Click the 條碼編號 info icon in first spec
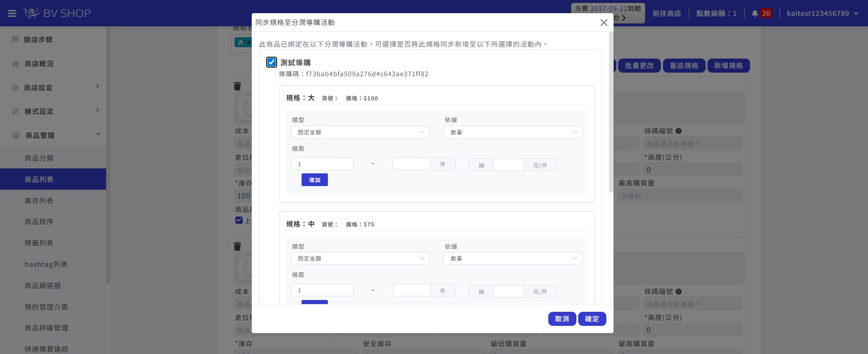This screenshot has height=354, width=868. coord(678,131)
